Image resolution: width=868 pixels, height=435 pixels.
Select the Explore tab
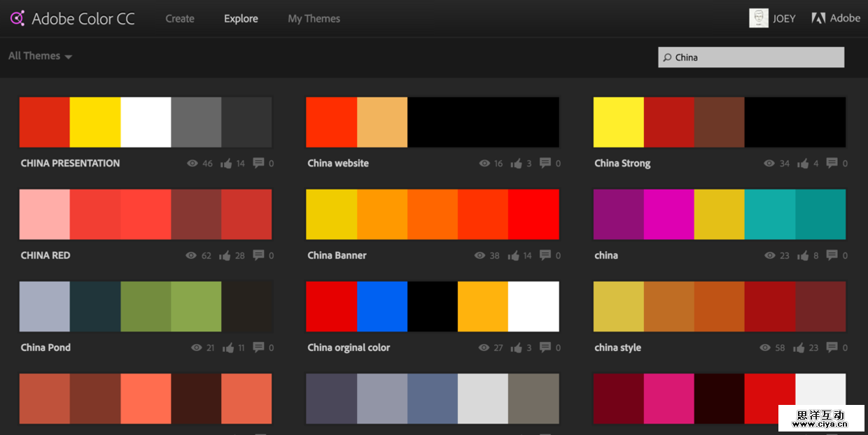(241, 19)
